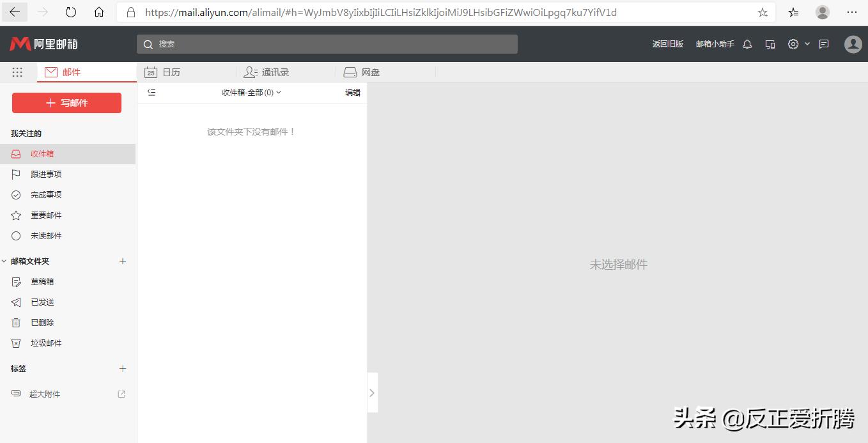Click the feedback chat icon

(823, 44)
